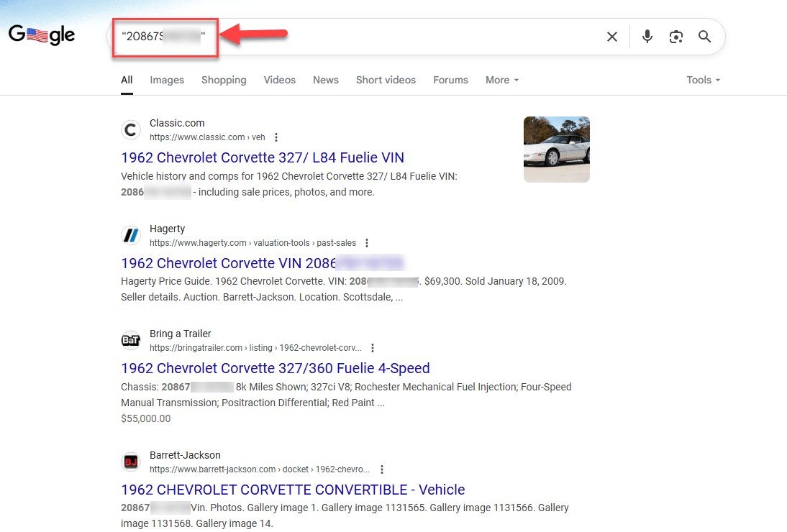
Task: Click the Classic.com site favicon
Action: (131, 130)
